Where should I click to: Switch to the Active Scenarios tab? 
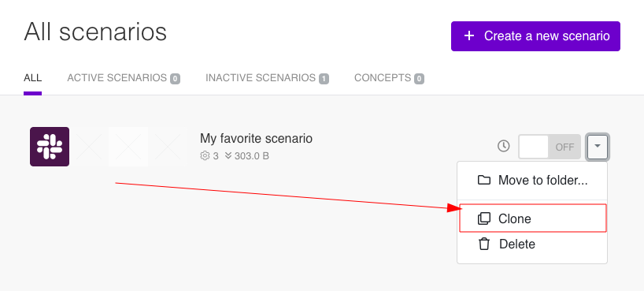point(124,78)
